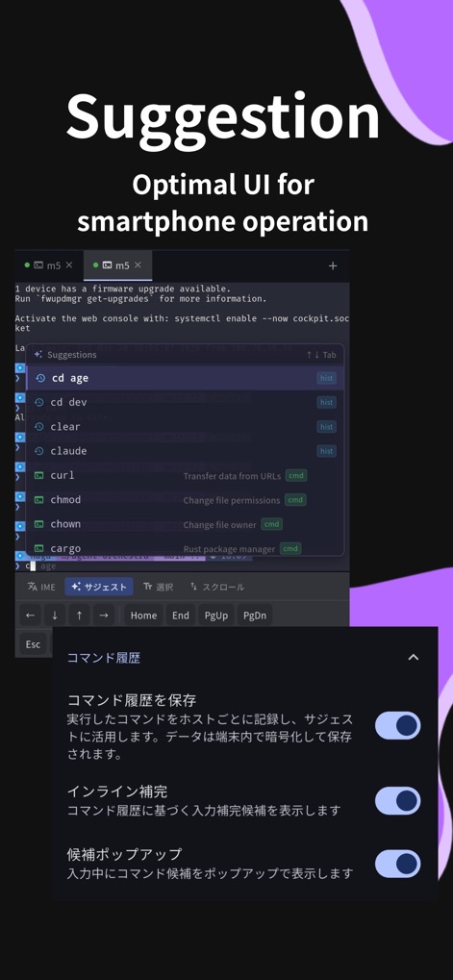Click the terminal icon beside 'cargo'
Image resolution: width=453 pixels, height=980 pixels.
pos(38,549)
